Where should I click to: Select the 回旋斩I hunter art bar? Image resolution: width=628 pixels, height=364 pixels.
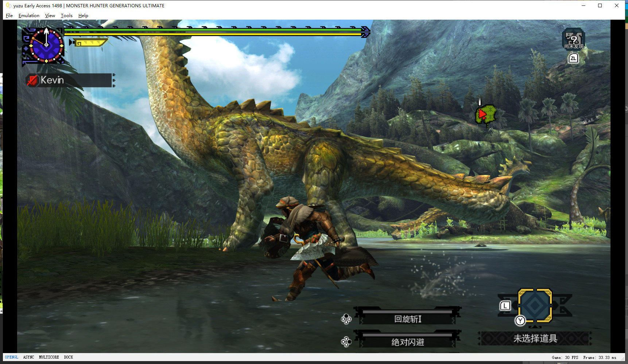(407, 319)
